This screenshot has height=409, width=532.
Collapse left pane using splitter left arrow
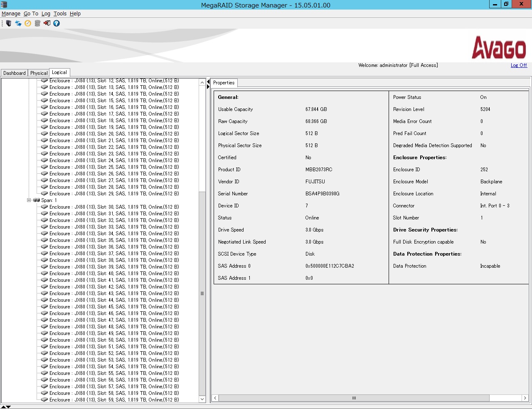(x=208, y=82)
